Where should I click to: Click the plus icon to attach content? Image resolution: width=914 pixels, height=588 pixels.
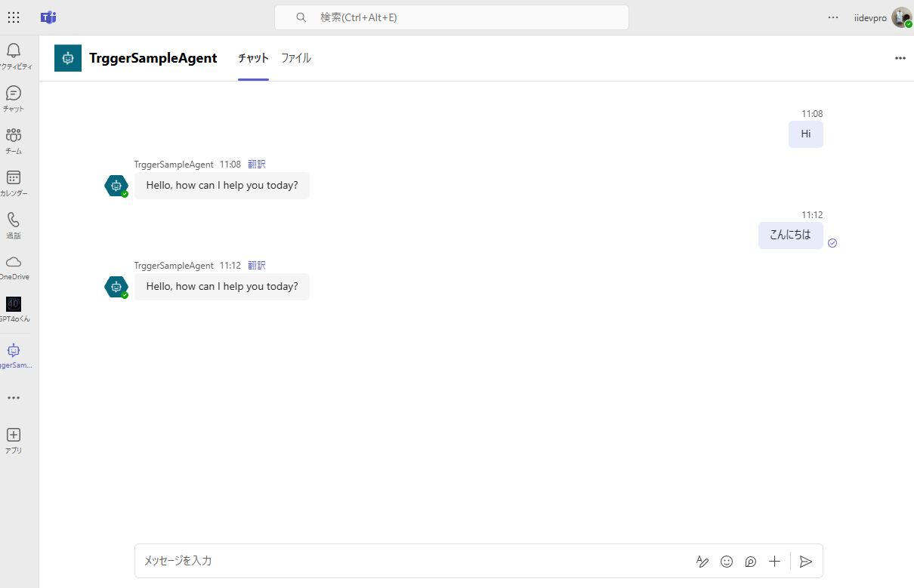[x=774, y=561]
